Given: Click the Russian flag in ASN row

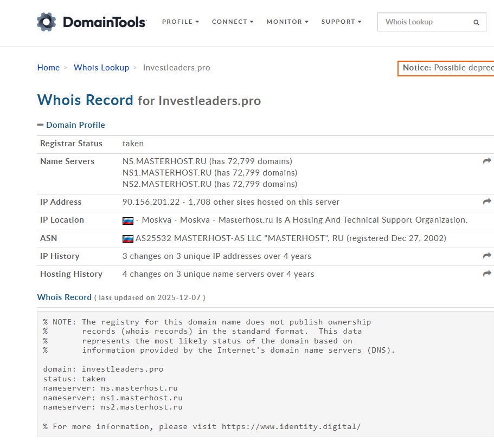Looking at the screenshot, I should click(128, 238).
